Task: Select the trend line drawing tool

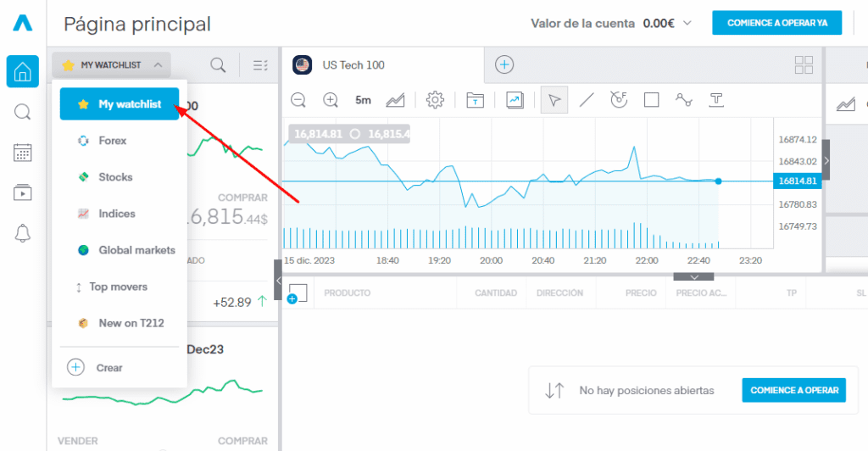Action: click(587, 100)
